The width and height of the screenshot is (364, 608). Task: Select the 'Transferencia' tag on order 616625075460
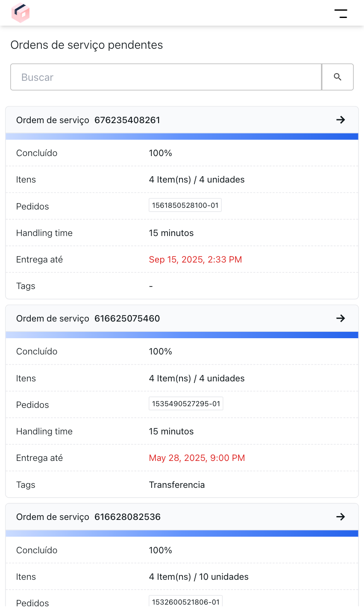(x=177, y=484)
